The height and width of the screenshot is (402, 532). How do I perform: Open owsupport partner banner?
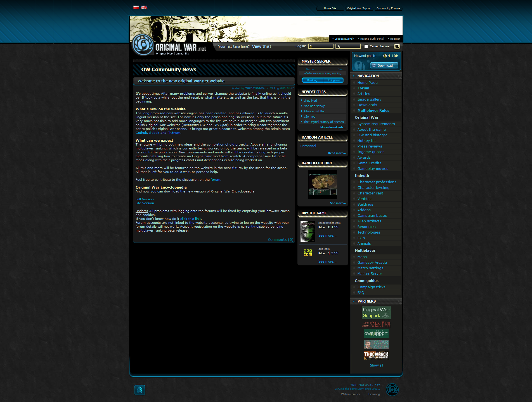pos(376,333)
